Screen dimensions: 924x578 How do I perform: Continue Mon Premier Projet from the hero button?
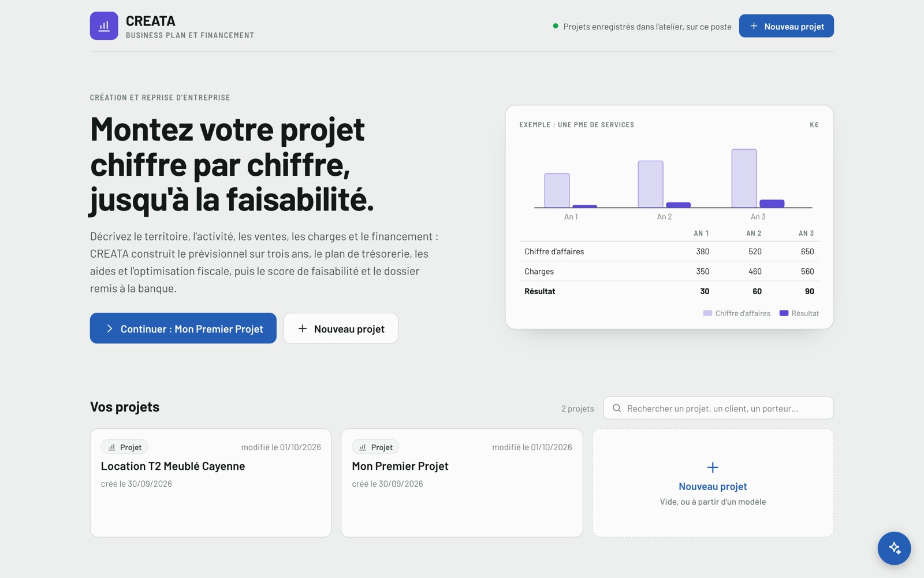(x=183, y=328)
